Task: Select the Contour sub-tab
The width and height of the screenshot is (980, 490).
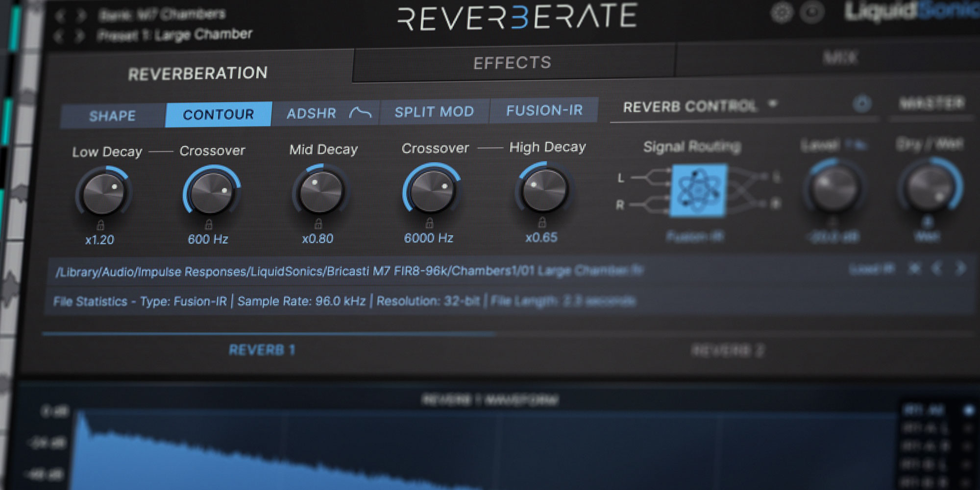Action: [219, 115]
